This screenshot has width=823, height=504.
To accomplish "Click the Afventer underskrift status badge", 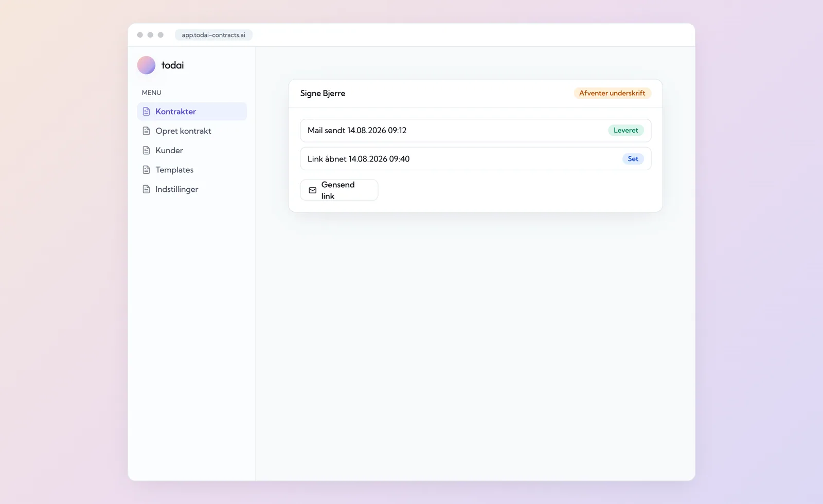I will [x=612, y=93].
